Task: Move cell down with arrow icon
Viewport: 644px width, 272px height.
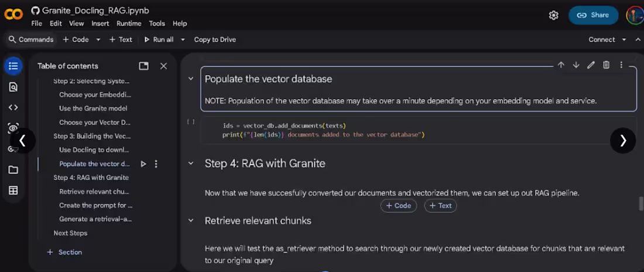Action: (x=576, y=65)
